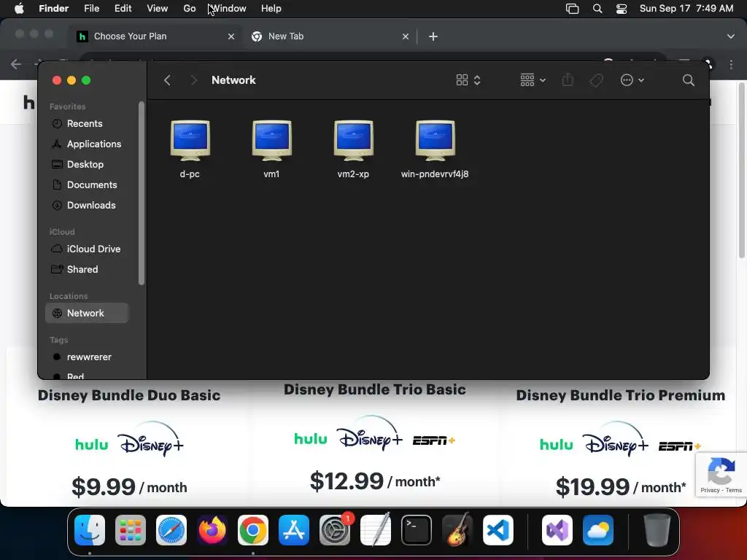Open Finder from the Dock
Viewport: 747px width, 560px height.
pos(90,530)
